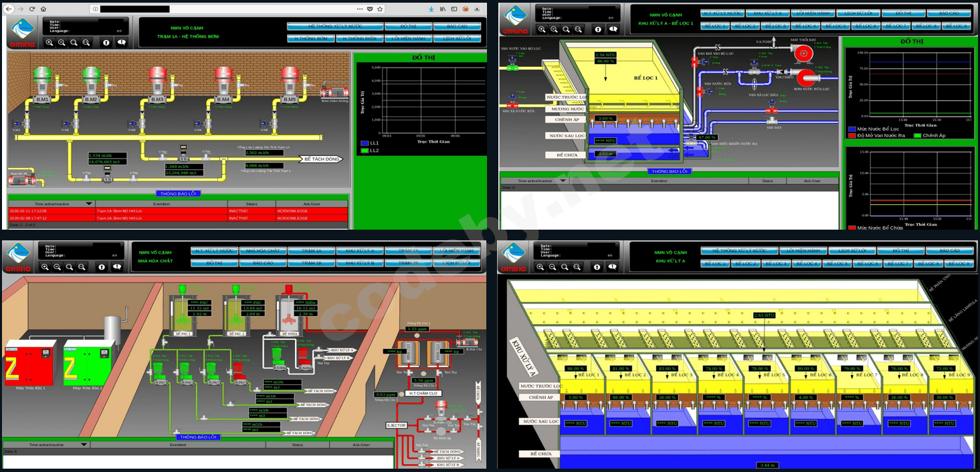The width and height of the screenshot is (980, 472).
Task: Open the info icon on Khu Xử Lý A overview
Action: click(598, 266)
